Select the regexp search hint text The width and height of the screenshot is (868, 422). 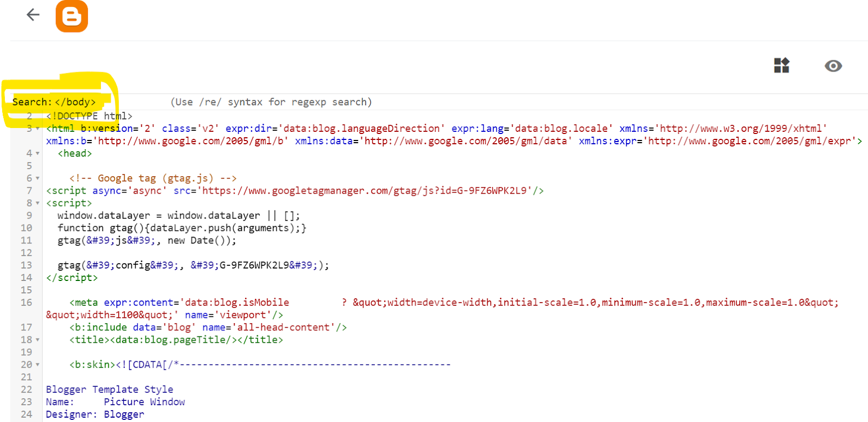coord(271,102)
